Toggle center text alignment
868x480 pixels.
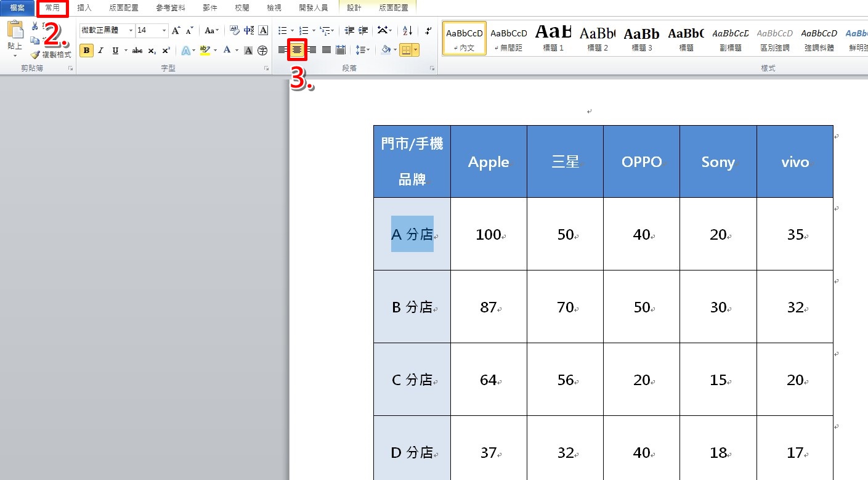[x=297, y=50]
